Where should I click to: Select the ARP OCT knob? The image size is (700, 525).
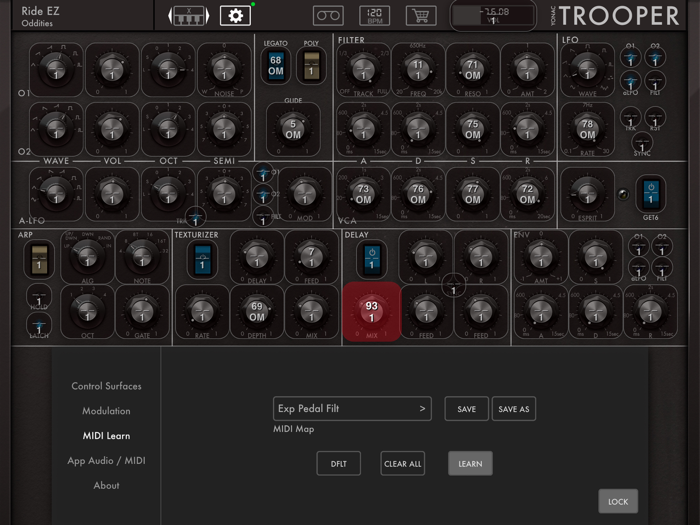click(88, 311)
